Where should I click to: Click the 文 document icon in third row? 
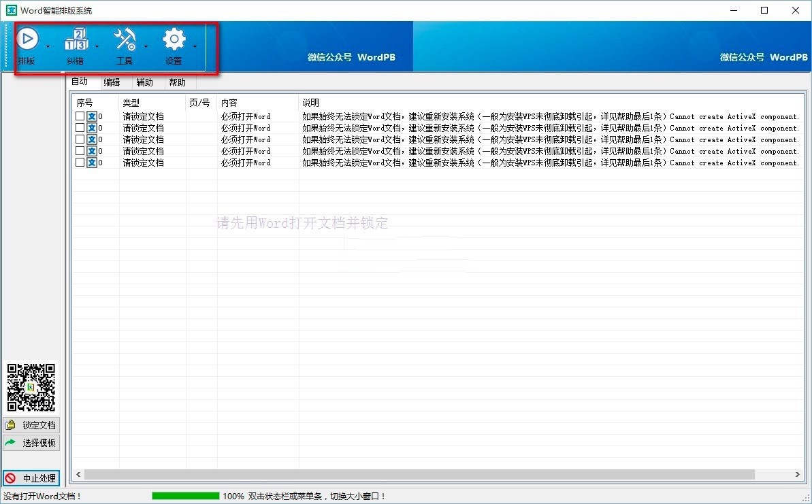point(92,139)
